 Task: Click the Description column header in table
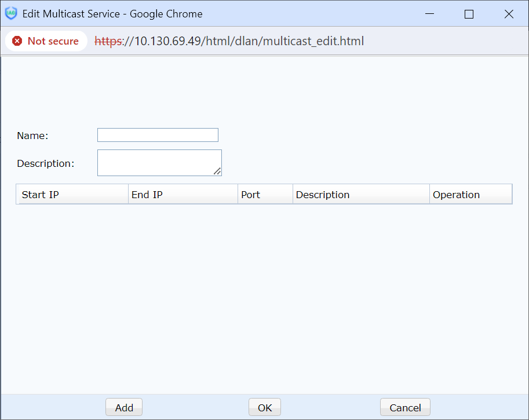pos(361,195)
